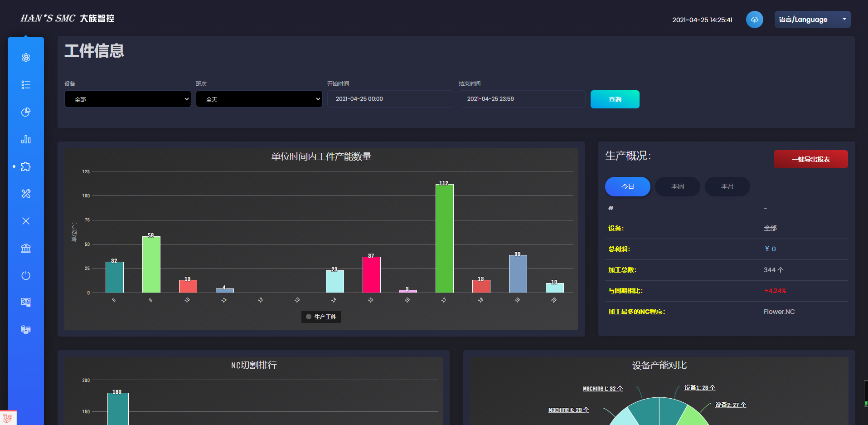Viewport: 868px width, 425px height.
Task: Click the atom icon in sidebar
Action: tap(26, 58)
